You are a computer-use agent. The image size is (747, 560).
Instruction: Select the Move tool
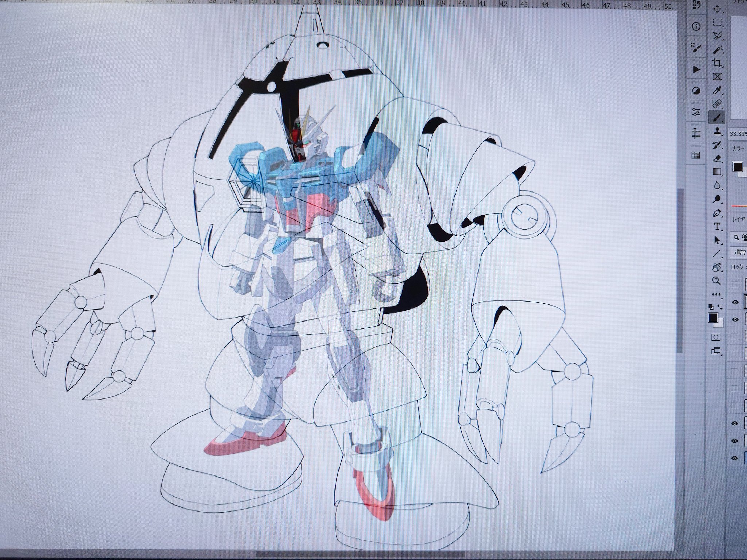coord(717,9)
